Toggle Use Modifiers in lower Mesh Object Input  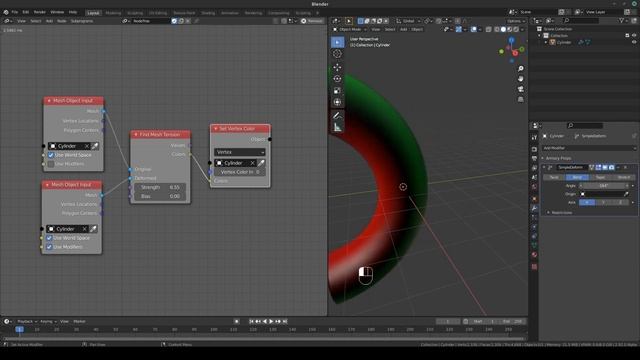49,247
